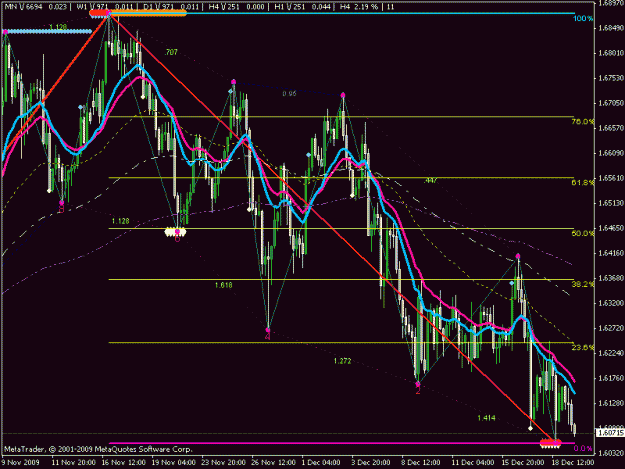Click price axis value 1.63200
This screenshot has width=625, height=469.
(611, 303)
